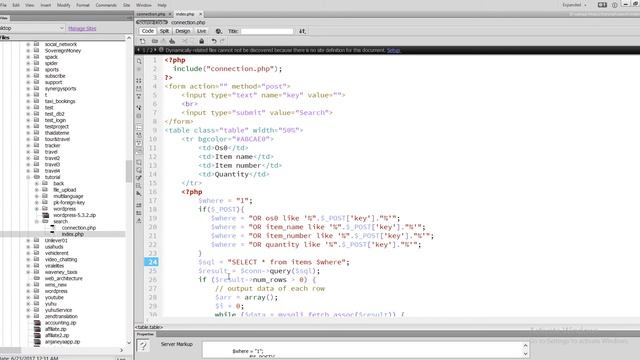Image resolution: width=640 pixels, height=360 pixels.
Task: Open connection.php in related files bar
Action: (x=188, y=22)
